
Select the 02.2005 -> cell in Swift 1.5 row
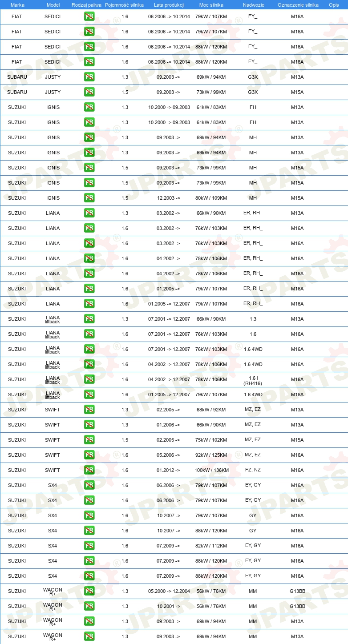(168, 440)
